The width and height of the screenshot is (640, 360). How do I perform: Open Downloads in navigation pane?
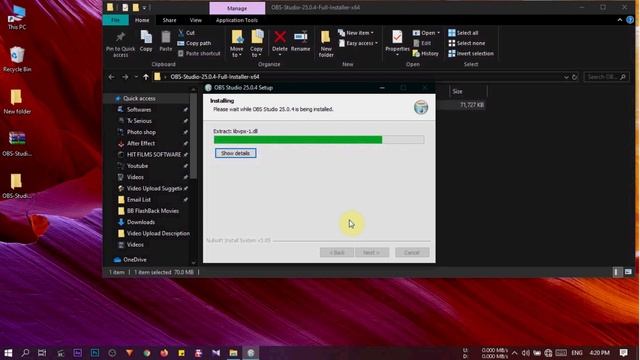pyautogui.click(x=141, y=222)
